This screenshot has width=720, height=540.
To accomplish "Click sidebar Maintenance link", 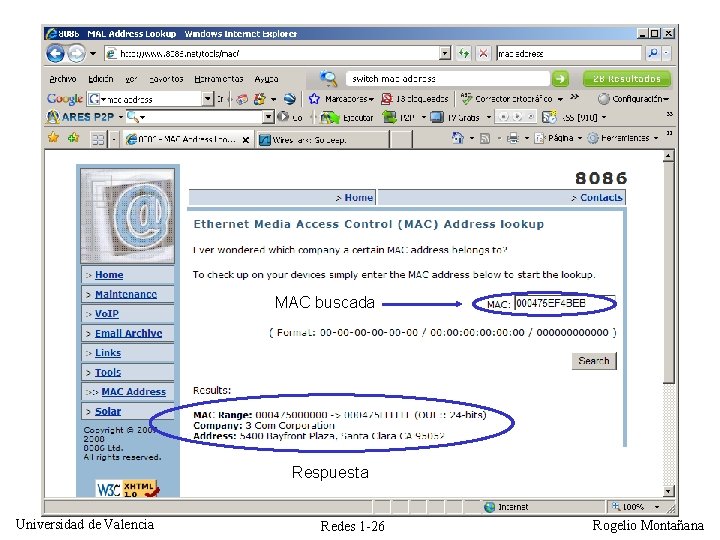I will click(x=126, y=294).
